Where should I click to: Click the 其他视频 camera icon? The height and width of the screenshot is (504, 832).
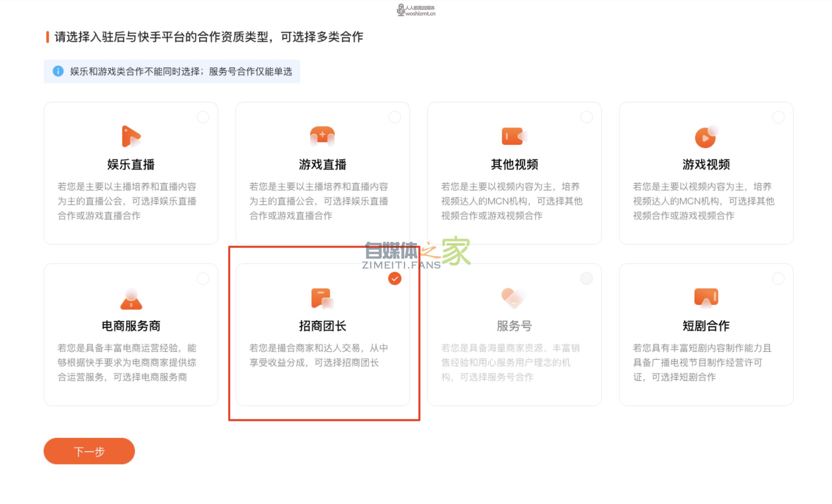[x=514, y=136]
